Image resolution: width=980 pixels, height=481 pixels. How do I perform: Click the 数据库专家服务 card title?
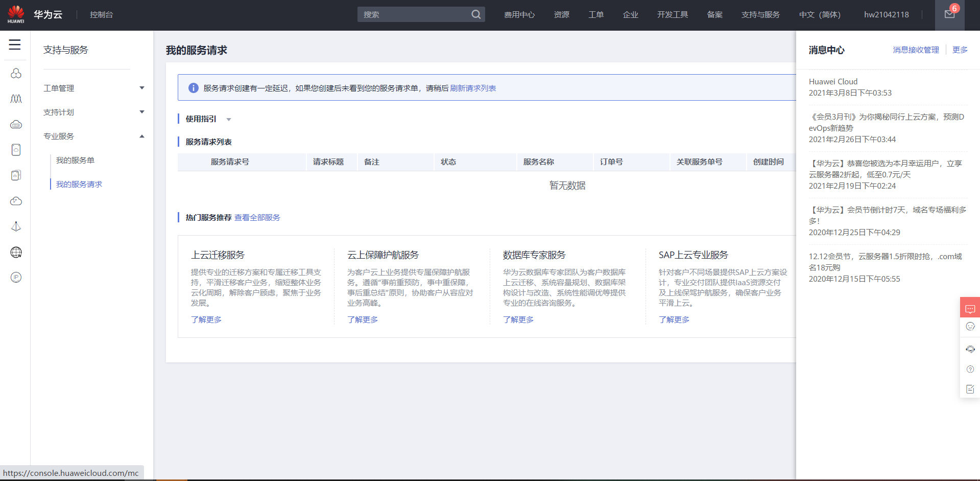click(534, 255)
